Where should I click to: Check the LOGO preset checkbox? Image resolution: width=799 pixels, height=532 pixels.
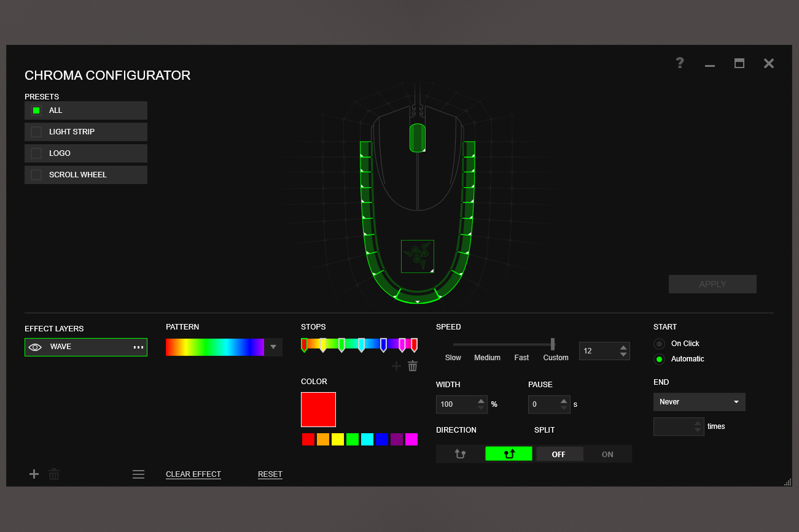36,153
